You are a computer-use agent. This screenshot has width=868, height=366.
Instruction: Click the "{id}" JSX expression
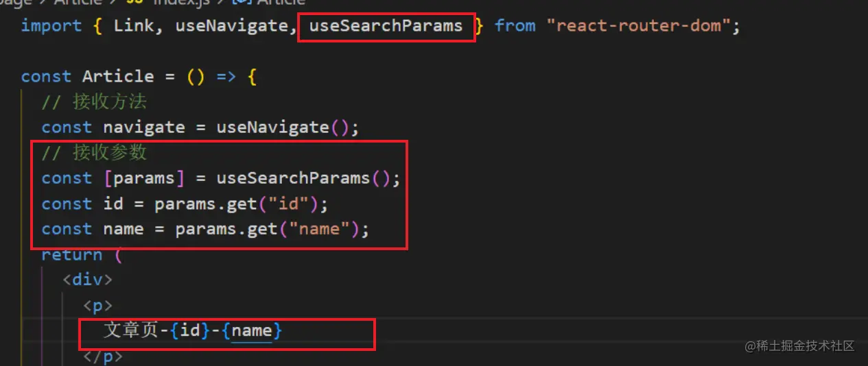tap(191, 330)
